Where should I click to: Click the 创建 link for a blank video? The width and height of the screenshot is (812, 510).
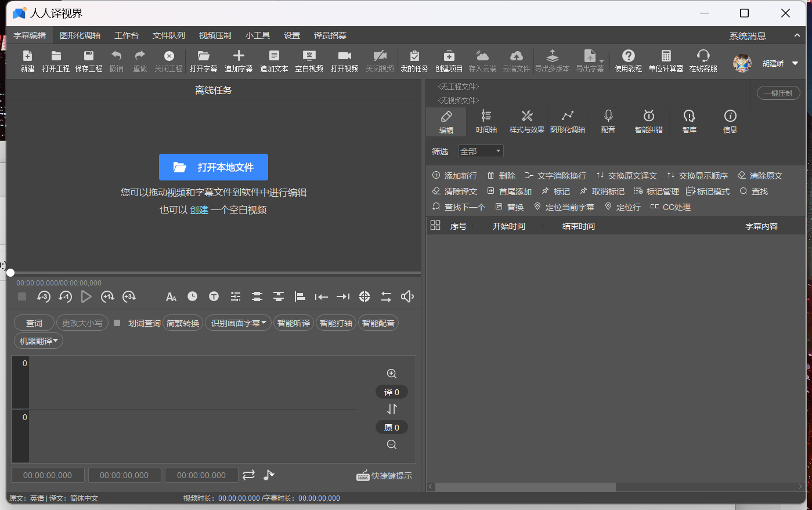[199, 210]
